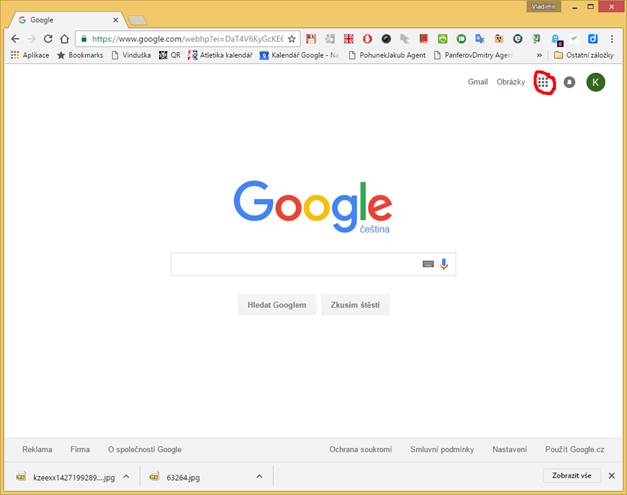This screenshot has width=627, height=495.
Task: Close the downloads bar
Action: coord(611,475)
